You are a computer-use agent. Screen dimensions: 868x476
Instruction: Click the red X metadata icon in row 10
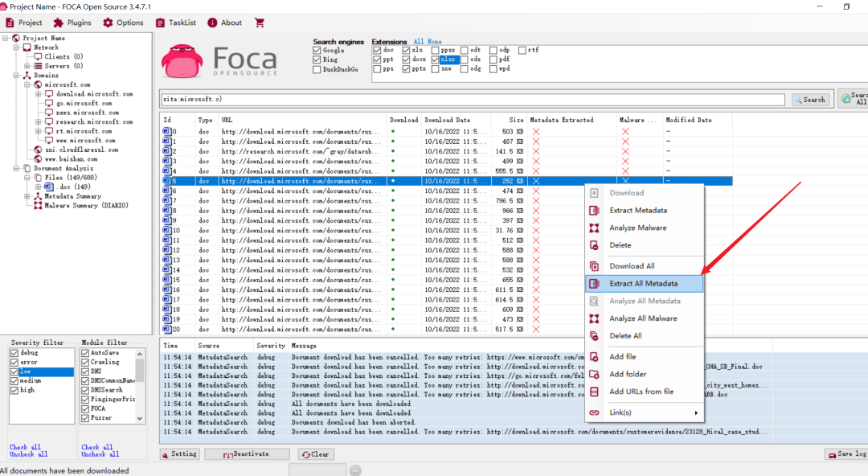(536, 231)
